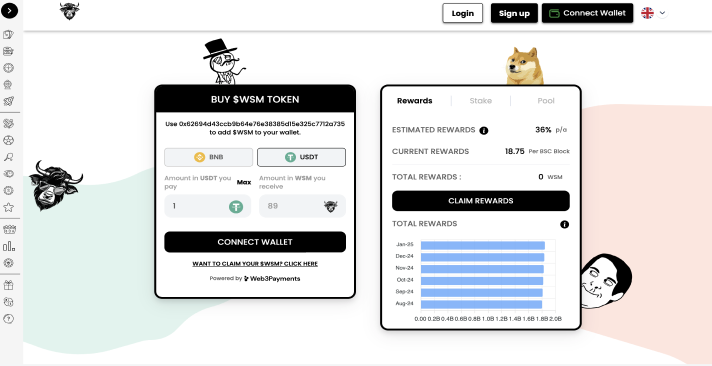Click the BUY $WSM TOKEN heading
This screenshot has width=712, height=366.
tap(255, 99)
